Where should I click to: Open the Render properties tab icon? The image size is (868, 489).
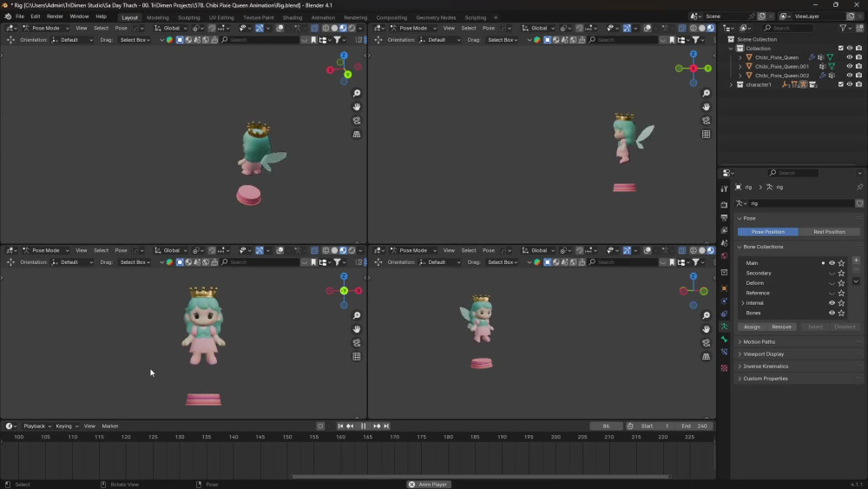point(724,204)
